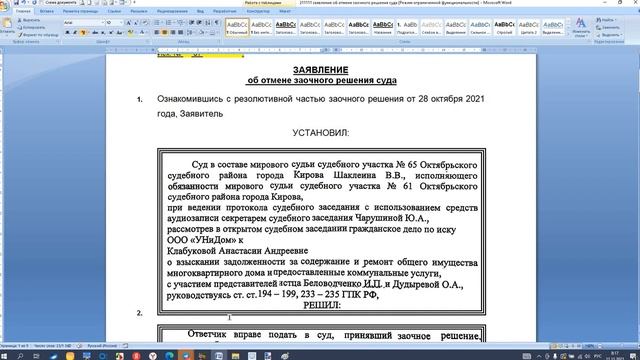The width and height of the screenshot is (640, 360).
Task: Change text case (Aa)
Action: pos(119,32)
